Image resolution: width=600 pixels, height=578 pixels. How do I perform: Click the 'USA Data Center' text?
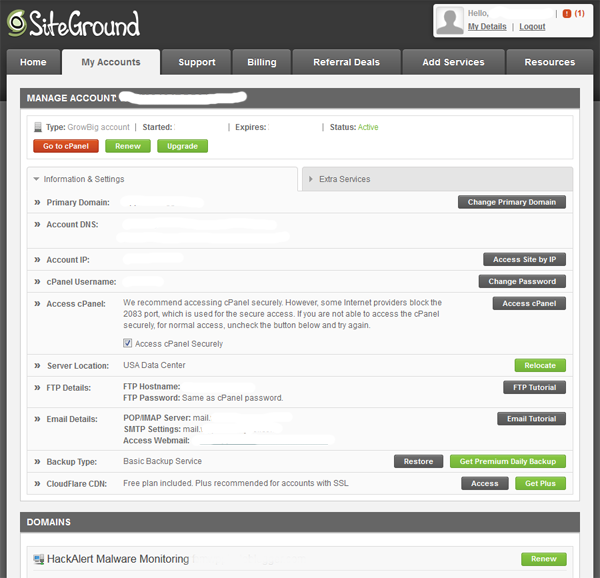[154, 365]
